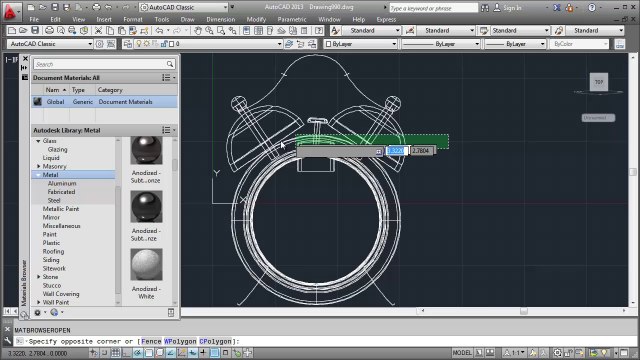This screenshot has height=360, width=640.
Task: Click the search magnifier in Materials Browser
Action: (170, 64)
